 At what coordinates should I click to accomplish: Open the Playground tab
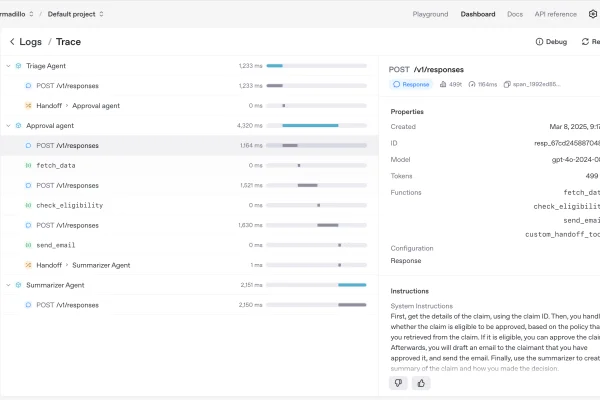pos(430,14)
